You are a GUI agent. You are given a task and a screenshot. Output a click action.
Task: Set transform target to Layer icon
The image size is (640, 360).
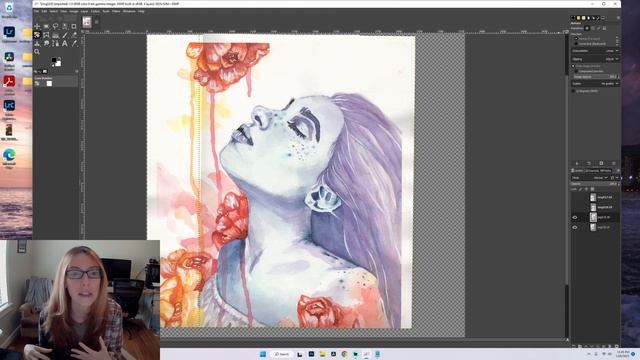[x=587, y=28]
